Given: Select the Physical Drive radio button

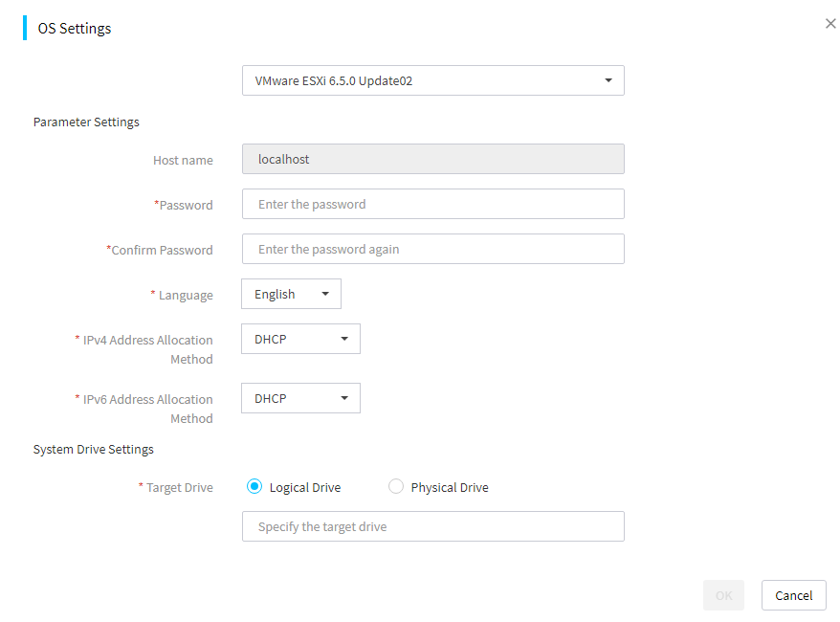Looking at the screenshot, I should (x=395, y=486).
